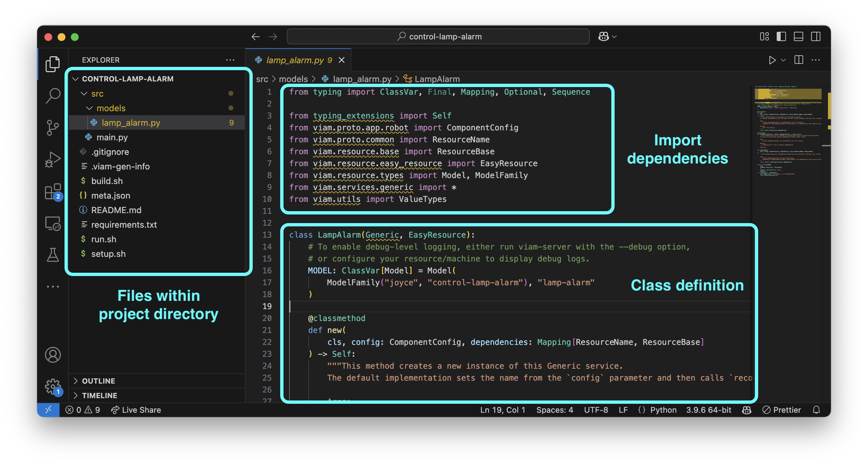Viewport: 868px width, 466px height.
Task: Open the Explorer view in activity bar
Action: (x=53, y=64)
